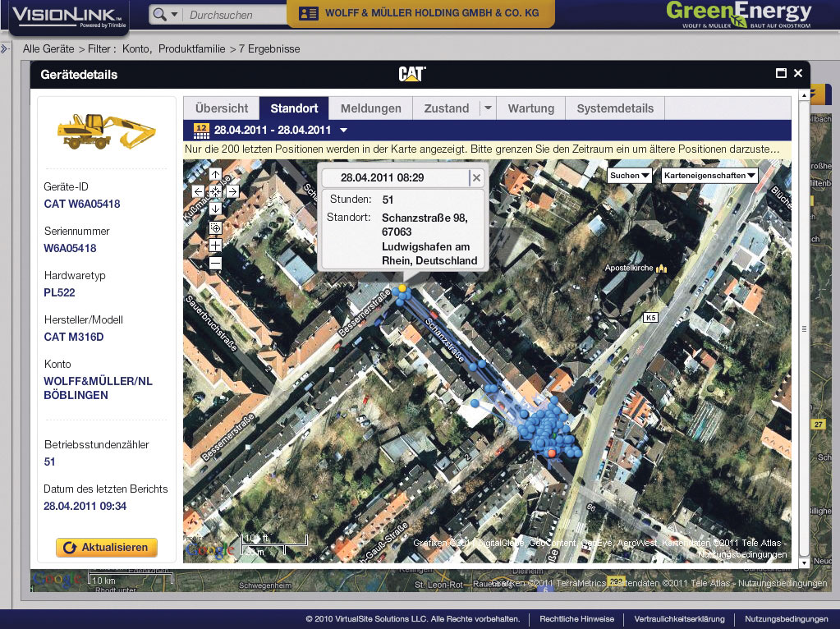The width and height of the screenshot is (840, 629).
Task: Switch to the Übersicht tab
Action: pyautogui.click(x=221, y=108)
